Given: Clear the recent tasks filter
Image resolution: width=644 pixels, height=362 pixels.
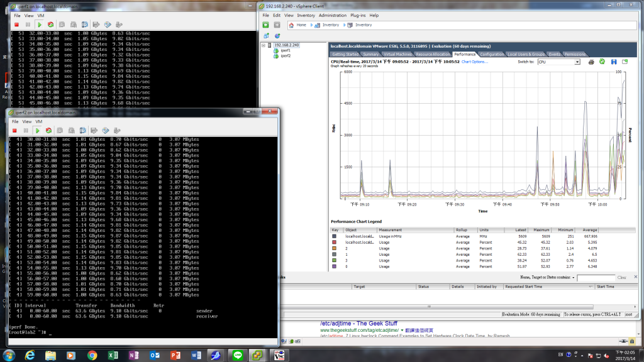Looking at the screenshot, I should 621,278.
